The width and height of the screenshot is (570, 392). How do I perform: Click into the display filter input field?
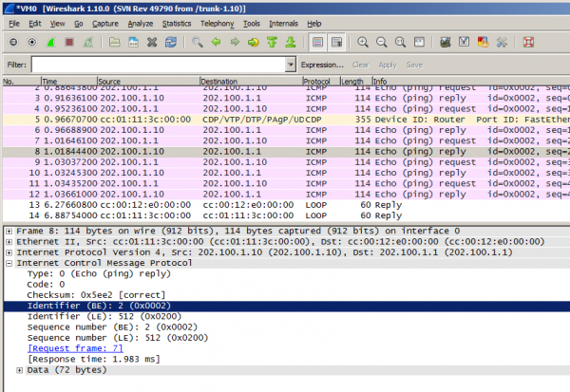click(x=159, y=65)
